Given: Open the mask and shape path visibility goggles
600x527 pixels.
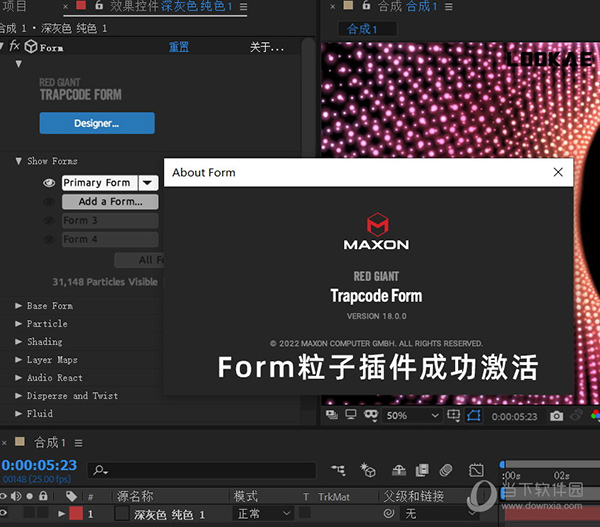Looking at the screenshot, I should tap(371, 415).
